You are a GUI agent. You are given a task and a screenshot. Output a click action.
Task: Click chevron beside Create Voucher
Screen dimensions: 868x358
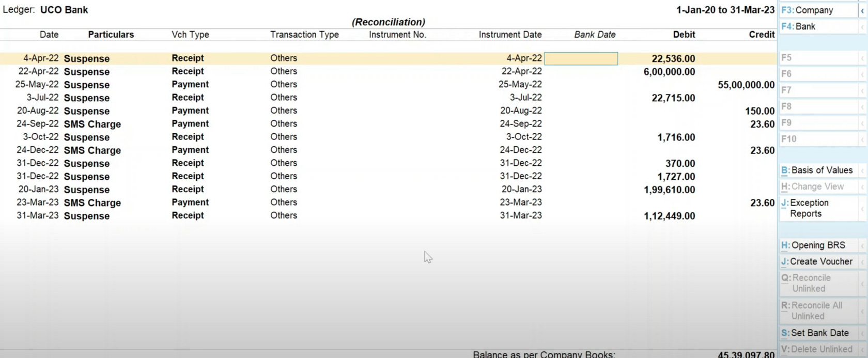(x=862, y=262)
